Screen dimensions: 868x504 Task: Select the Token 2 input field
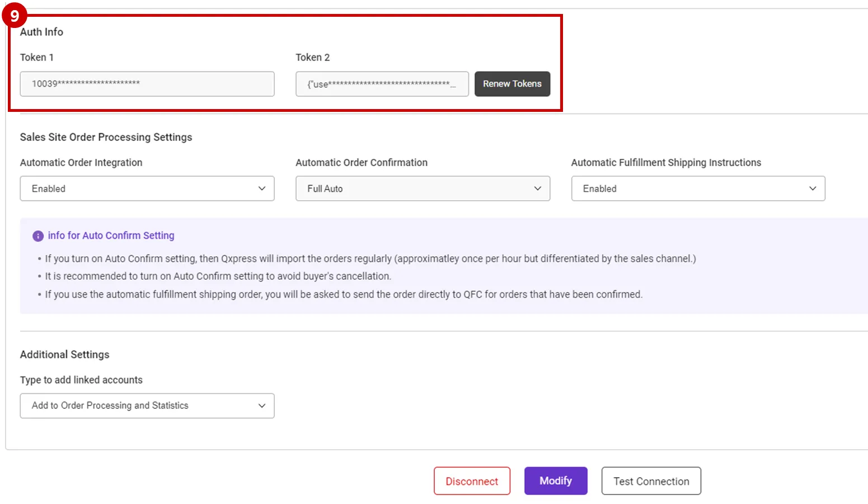coord(382,84)
